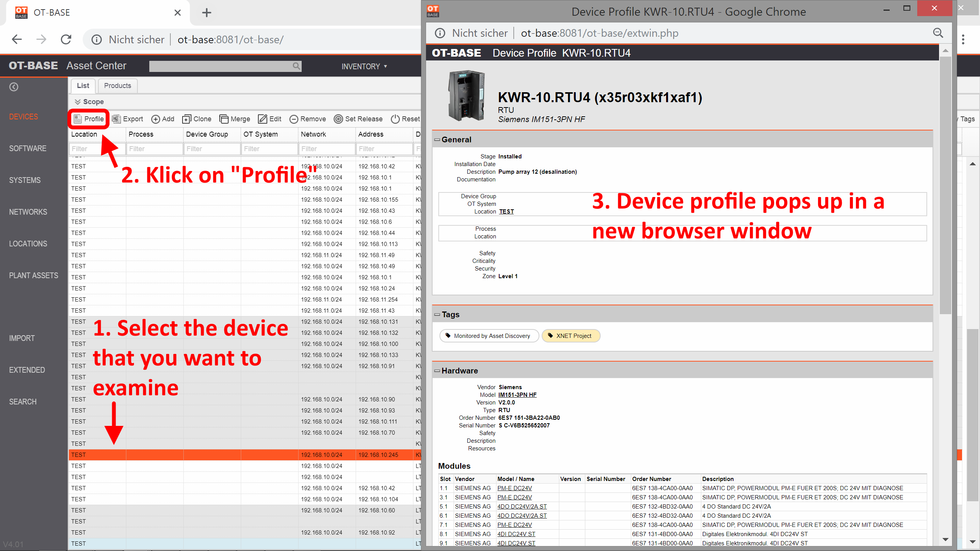Click the OT System filter field
Image resolution: width=980 pixels, height=551 pixels.
tap(269, 149)
